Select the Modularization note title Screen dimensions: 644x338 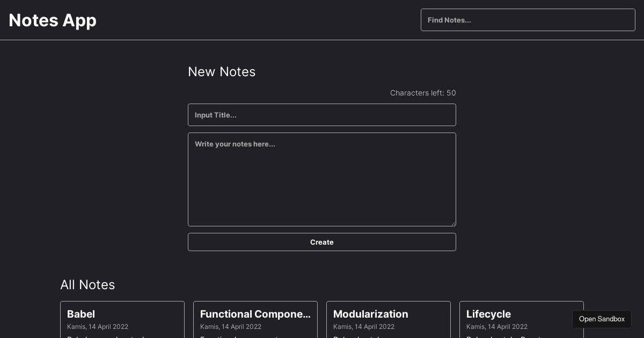point(371,314)
